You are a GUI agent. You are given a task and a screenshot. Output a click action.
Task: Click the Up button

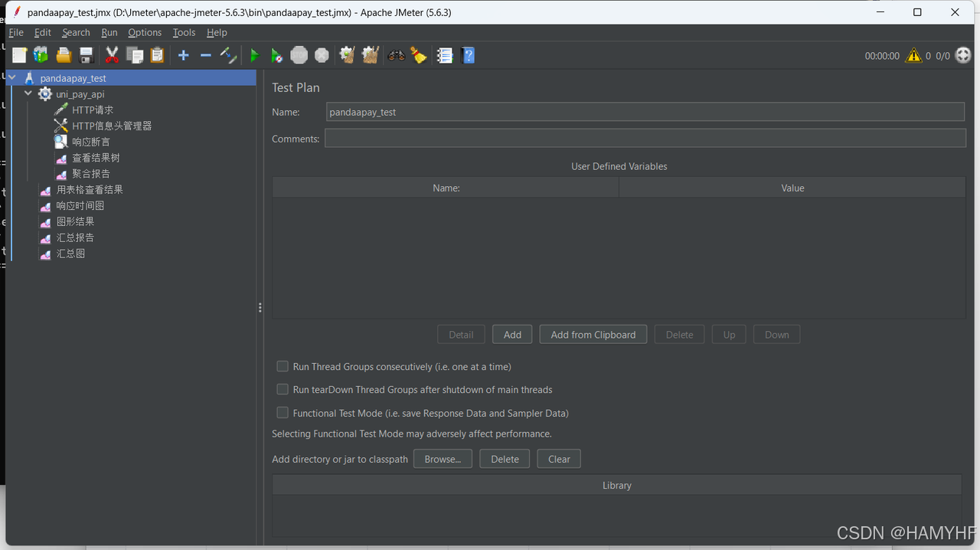[729, 335]
